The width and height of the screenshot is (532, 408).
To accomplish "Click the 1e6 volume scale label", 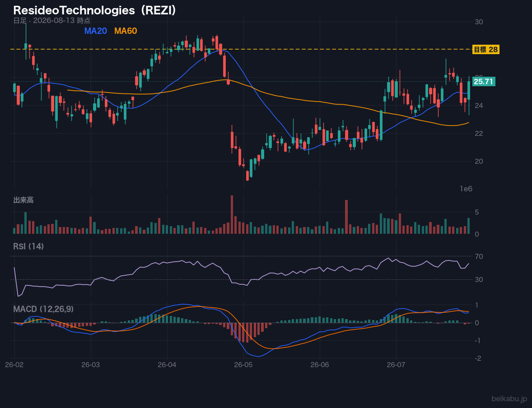I will pyautogui.click(x=466, y=189).
